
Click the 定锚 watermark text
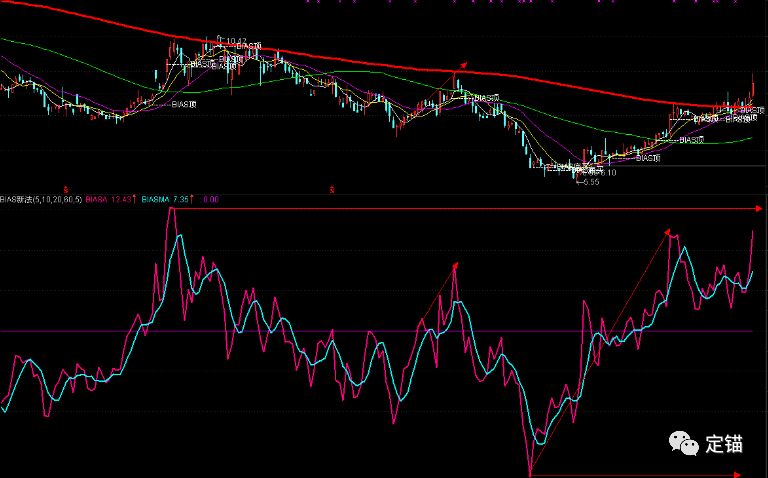724,444
